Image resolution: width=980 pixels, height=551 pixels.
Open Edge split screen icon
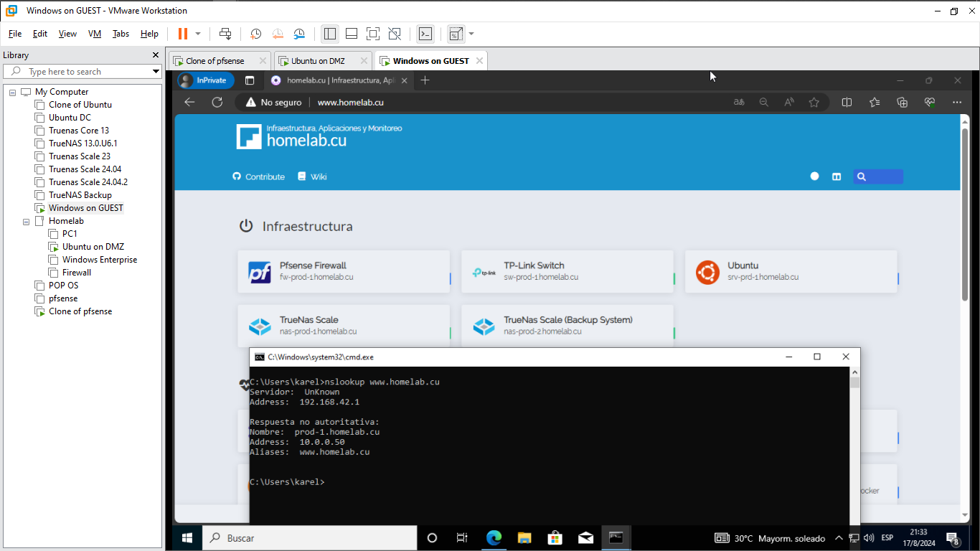point(847,103)
